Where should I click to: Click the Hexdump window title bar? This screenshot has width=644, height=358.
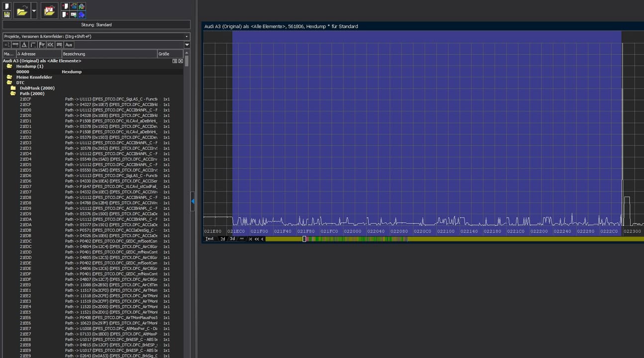(423, 26)
